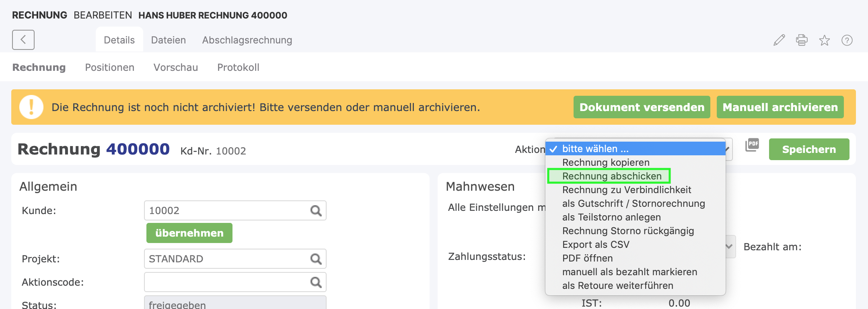Click the Manuell archivieren button
This screenshot has height=309, width=868.
click(780, 107)
